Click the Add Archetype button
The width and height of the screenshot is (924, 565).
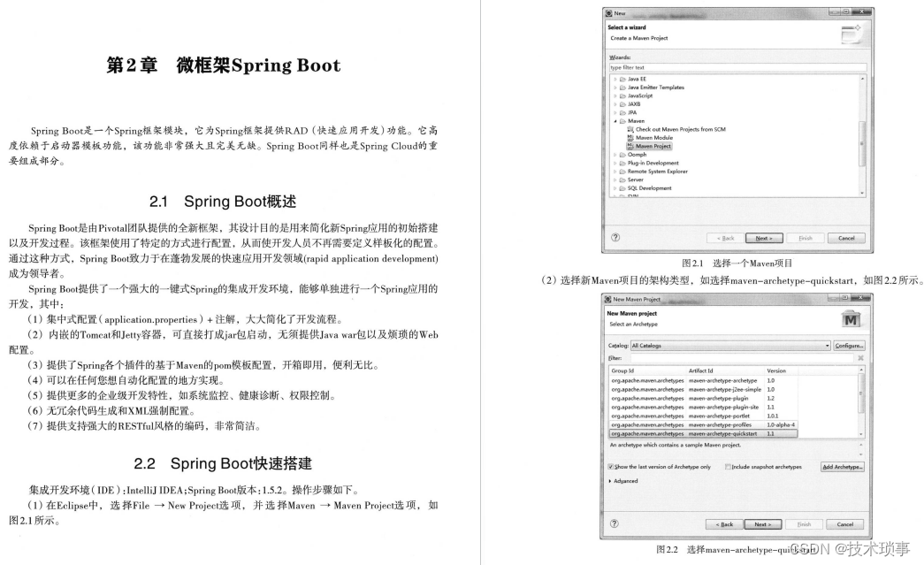click(844, 468)
